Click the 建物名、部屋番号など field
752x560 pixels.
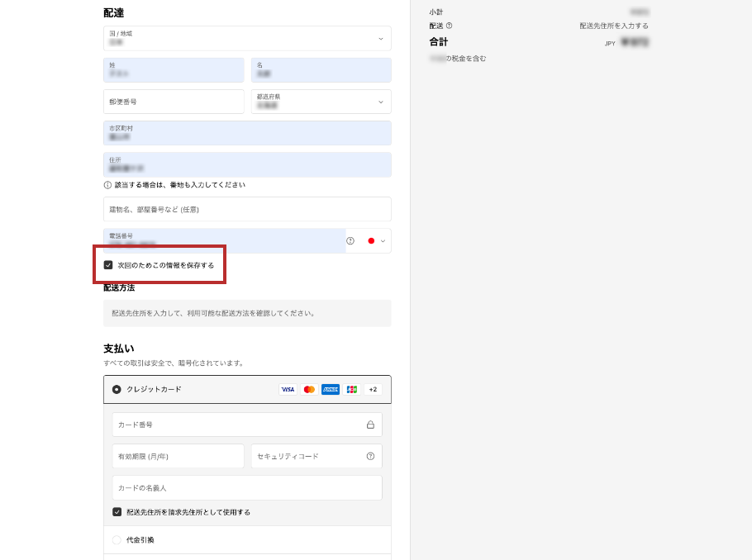point(247,209)
